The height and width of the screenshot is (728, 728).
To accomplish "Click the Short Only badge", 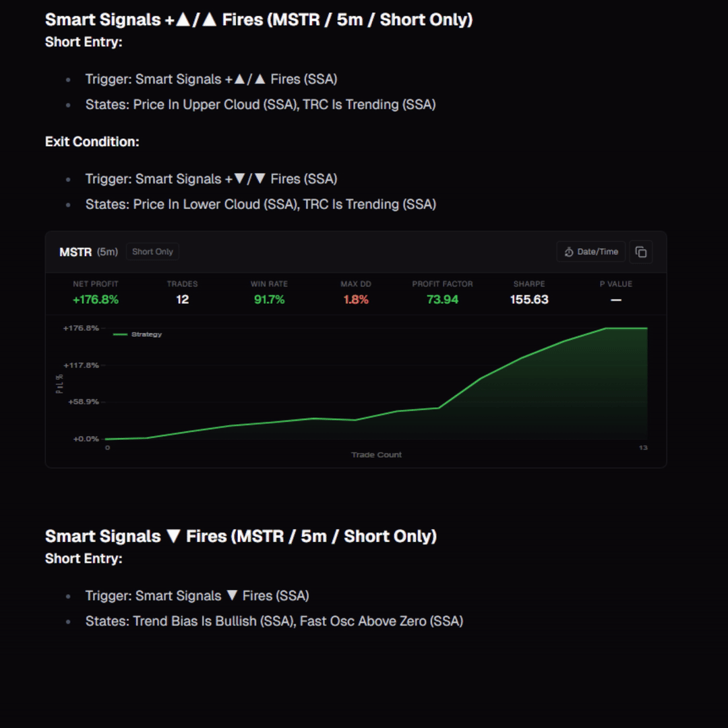I will (x=152, y=251).
